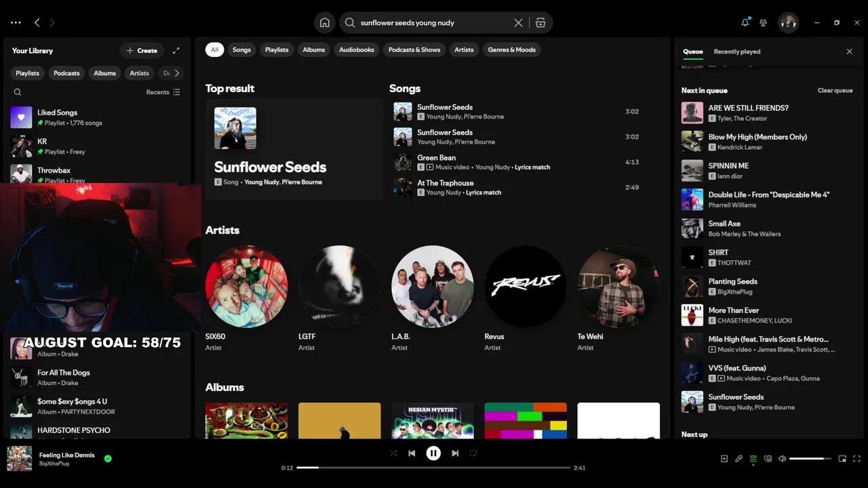
Task: Filter results by Genres & Moods
Action: point(512,49)
